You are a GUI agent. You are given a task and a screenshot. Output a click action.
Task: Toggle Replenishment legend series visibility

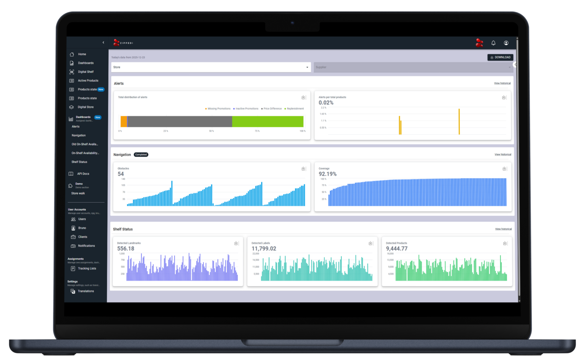[295, 109]
